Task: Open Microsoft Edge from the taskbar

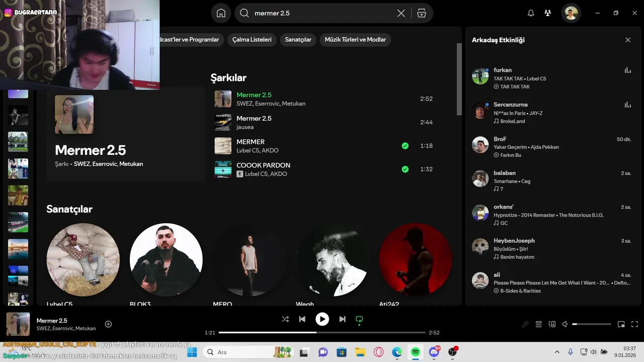Action: 397,352
